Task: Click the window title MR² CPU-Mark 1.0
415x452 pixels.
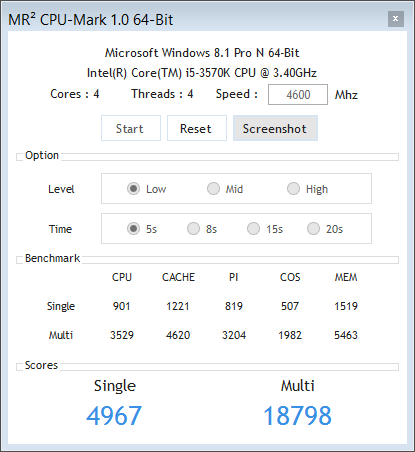Action: click(90, 20)
